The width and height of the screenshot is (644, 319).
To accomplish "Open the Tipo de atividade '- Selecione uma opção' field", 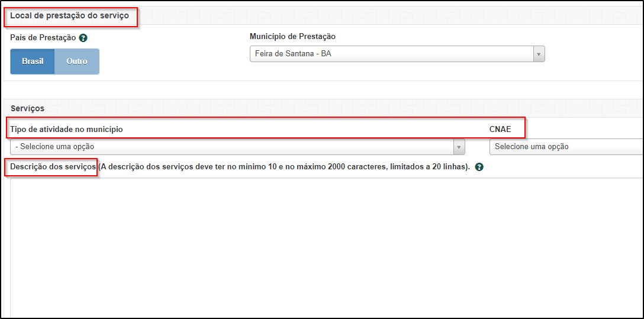I will point(231,147).
